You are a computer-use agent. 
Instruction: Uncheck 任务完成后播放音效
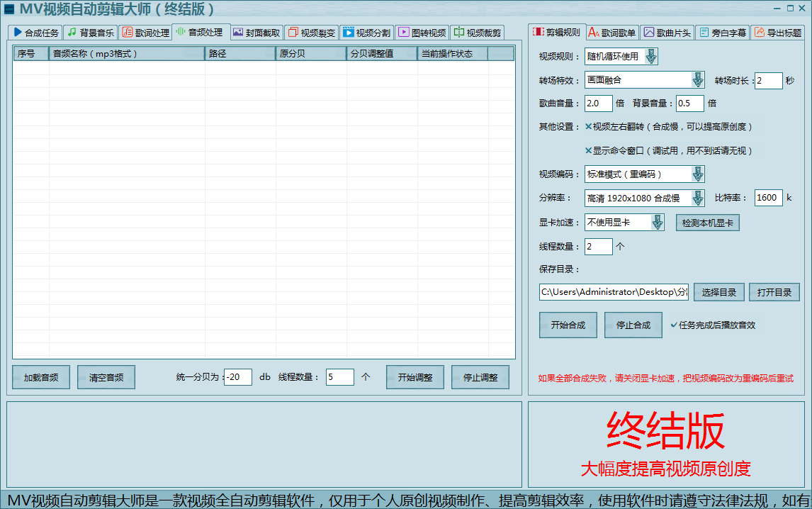pyautogui.click(x=674, y=325)
